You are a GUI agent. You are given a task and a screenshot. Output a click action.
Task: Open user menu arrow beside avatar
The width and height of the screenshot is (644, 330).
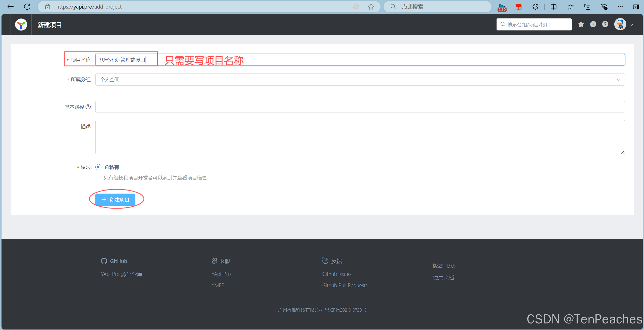[x=632, y=25]
